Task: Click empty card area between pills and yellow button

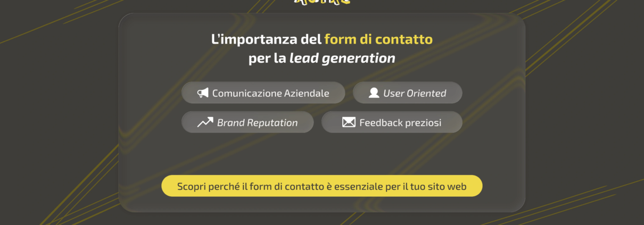Action: click(321, 154)
